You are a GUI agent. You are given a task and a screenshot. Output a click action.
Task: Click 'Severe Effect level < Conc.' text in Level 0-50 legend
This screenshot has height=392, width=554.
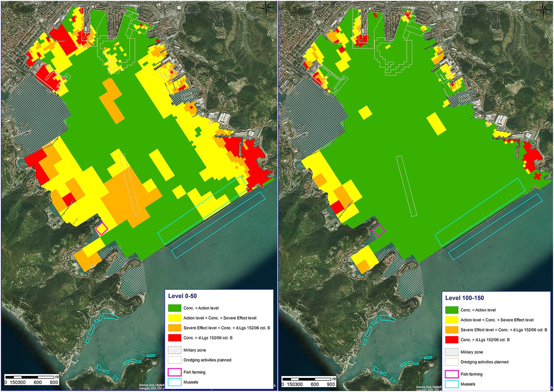point(207,328)
